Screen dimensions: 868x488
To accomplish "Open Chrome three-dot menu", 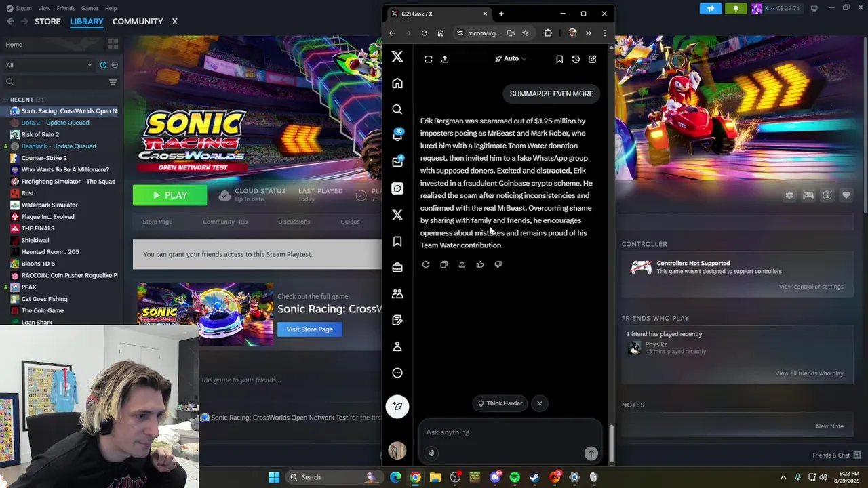I will [604, 33].
